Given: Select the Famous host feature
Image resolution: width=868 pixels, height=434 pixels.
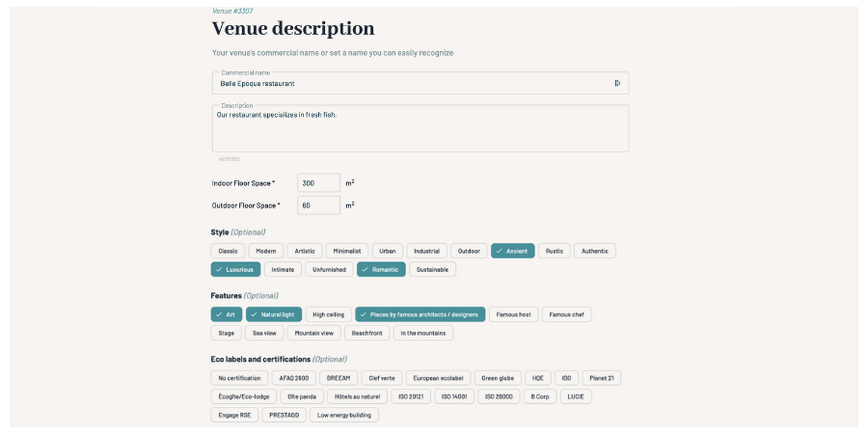Looking at the screenshot, I should (x=514, y=314).
